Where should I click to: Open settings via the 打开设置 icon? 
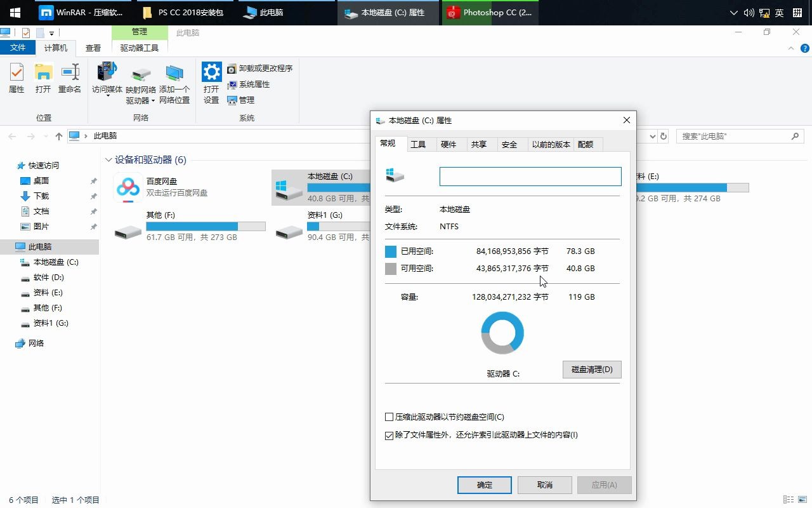[211, 79]
